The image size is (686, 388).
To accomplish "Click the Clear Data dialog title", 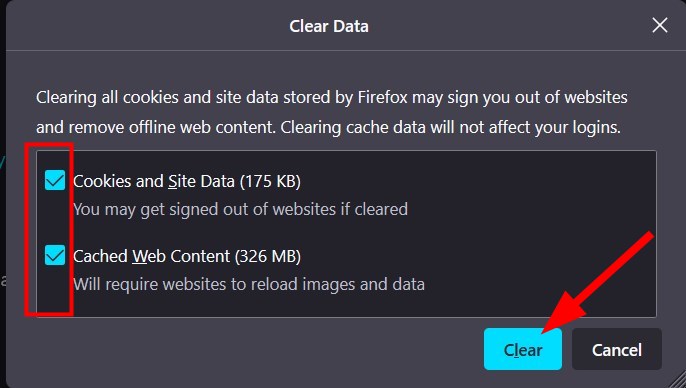I will tap(329, 26).
